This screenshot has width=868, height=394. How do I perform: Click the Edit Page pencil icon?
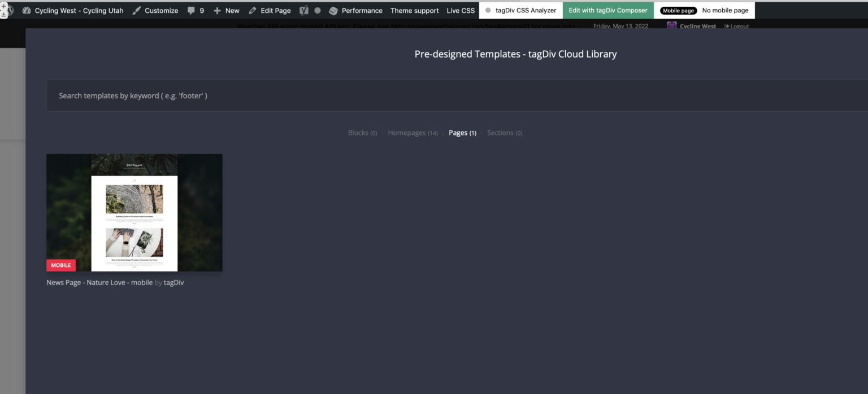tap(252, 10)
